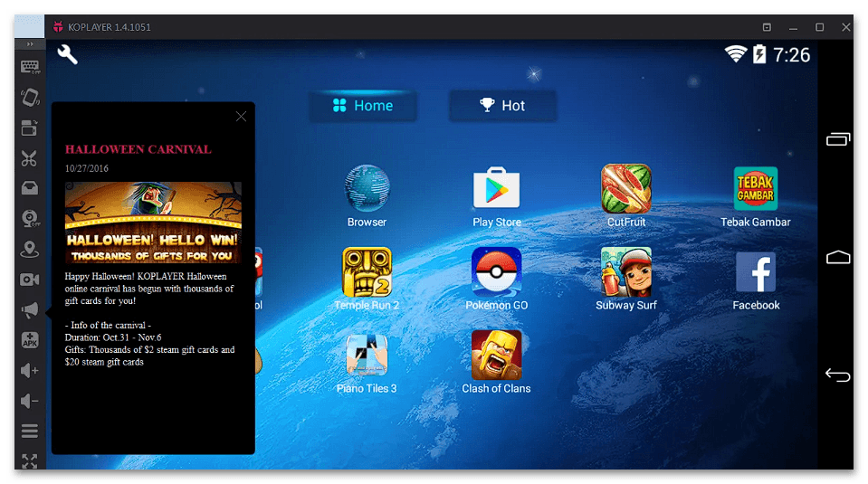The width and height of the screenshot is (868, 484).
Task: Click the battery charging status icon
Action: coord(759,54)
